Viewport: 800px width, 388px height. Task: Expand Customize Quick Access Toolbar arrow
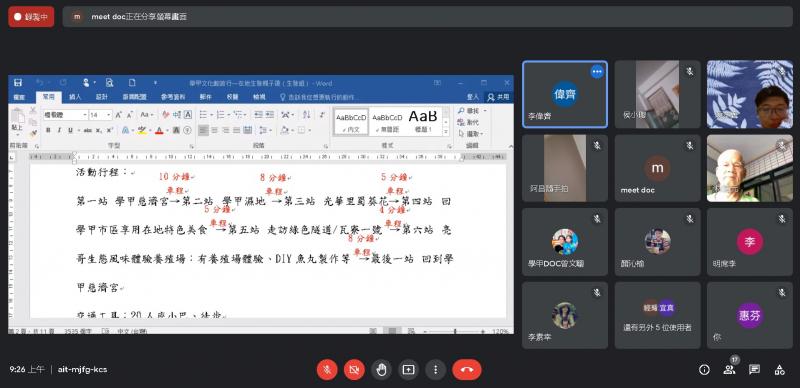point(155,83)
